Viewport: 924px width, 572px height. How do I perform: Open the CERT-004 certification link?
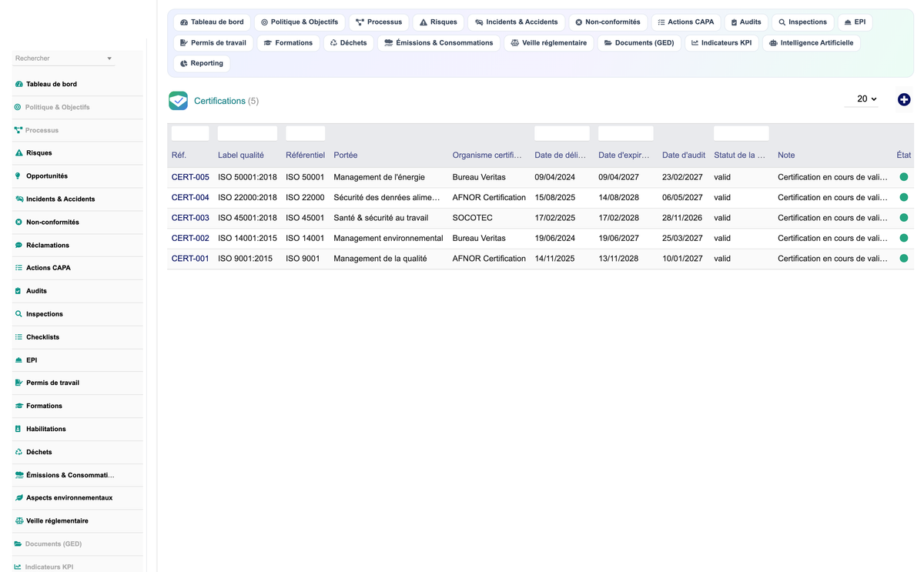190,198
